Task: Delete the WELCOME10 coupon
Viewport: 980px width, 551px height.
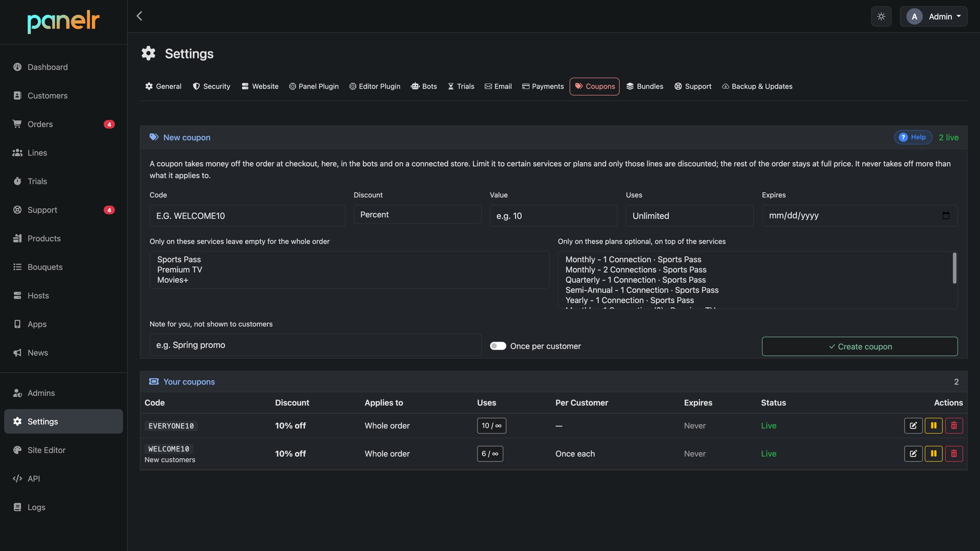Action: tap(954, 453)
